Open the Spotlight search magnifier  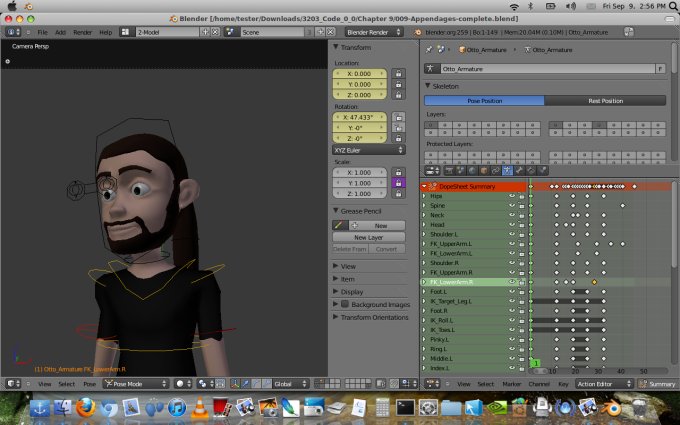(x=673, y=6)
